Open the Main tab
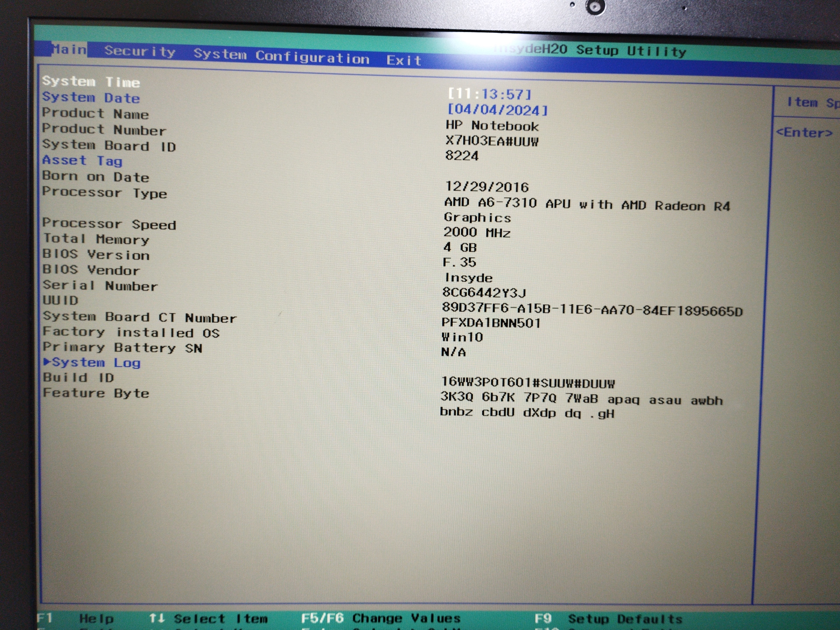Viewport: 840px width, 630px height. [69, 49]
